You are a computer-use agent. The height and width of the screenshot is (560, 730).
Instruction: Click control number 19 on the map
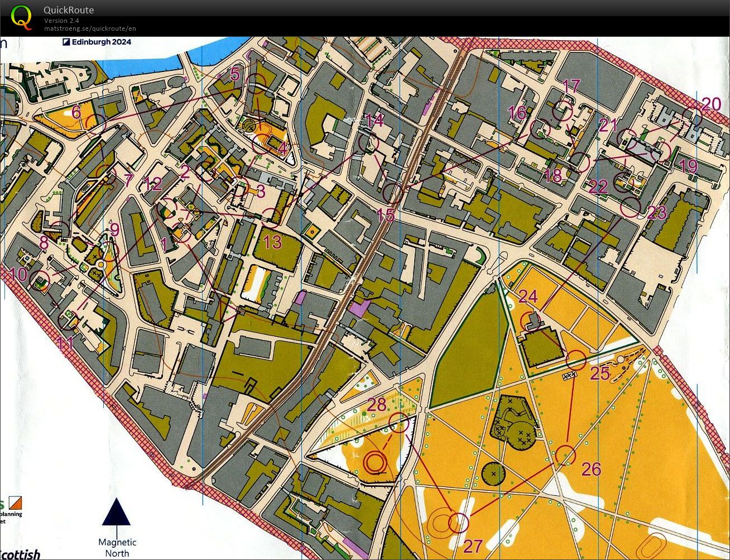pyautogui.click(x=689, y=166)
